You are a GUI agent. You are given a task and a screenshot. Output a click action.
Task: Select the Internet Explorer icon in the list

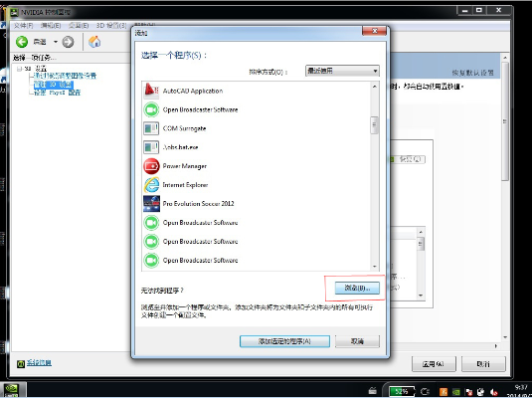[x=151, y=185]
